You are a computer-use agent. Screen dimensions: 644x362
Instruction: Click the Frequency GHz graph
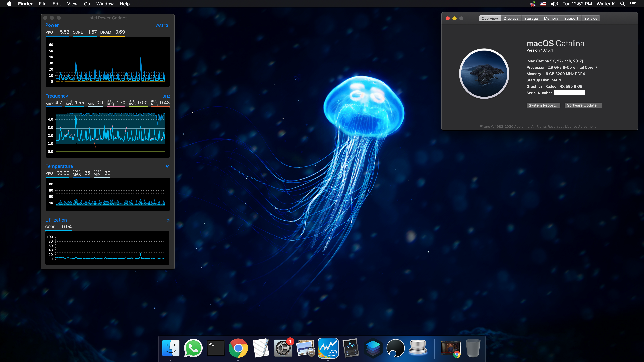108,133
